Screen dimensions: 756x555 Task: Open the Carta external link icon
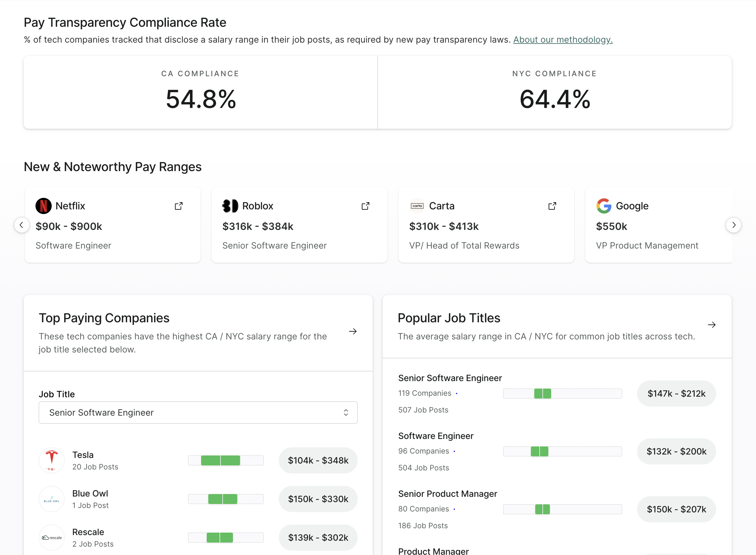pos(552,206)
